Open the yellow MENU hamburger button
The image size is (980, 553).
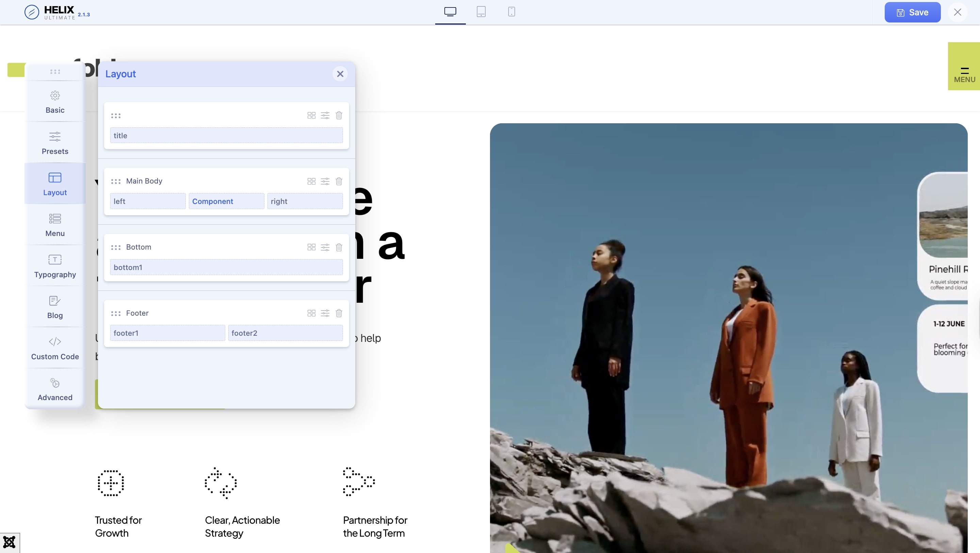pos(964,74)
